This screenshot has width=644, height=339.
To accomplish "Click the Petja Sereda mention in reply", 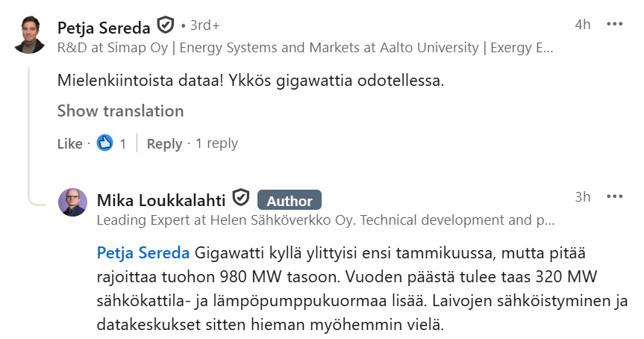I will click(143, 252).
